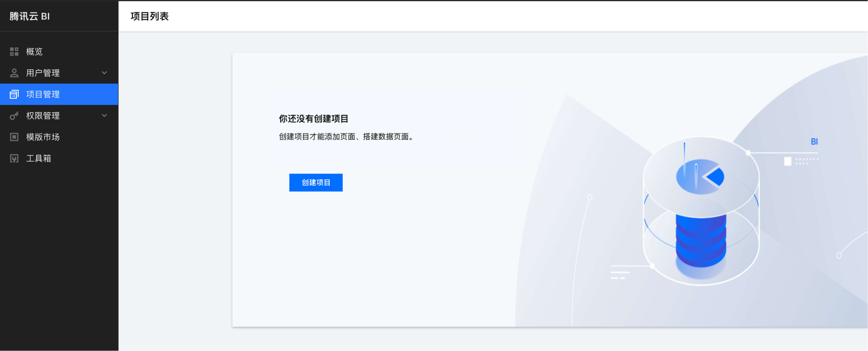This screenshot has width=868, height=351.
Task: Open 模版市场 menu entry
Action: coord(43,137)
